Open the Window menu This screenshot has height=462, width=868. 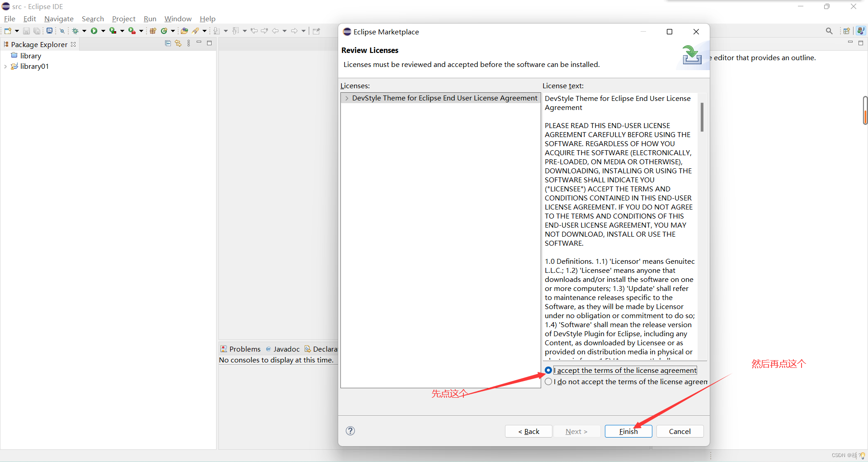178,19
